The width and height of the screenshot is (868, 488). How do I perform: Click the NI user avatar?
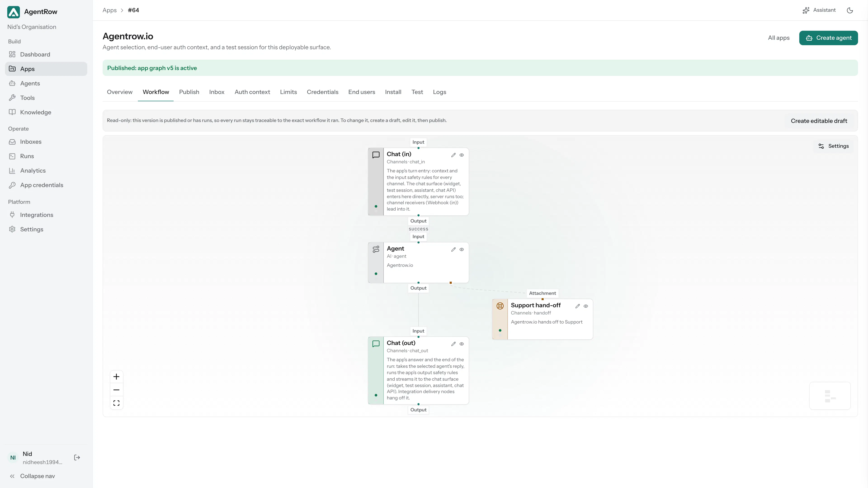[x=13, y=458]
